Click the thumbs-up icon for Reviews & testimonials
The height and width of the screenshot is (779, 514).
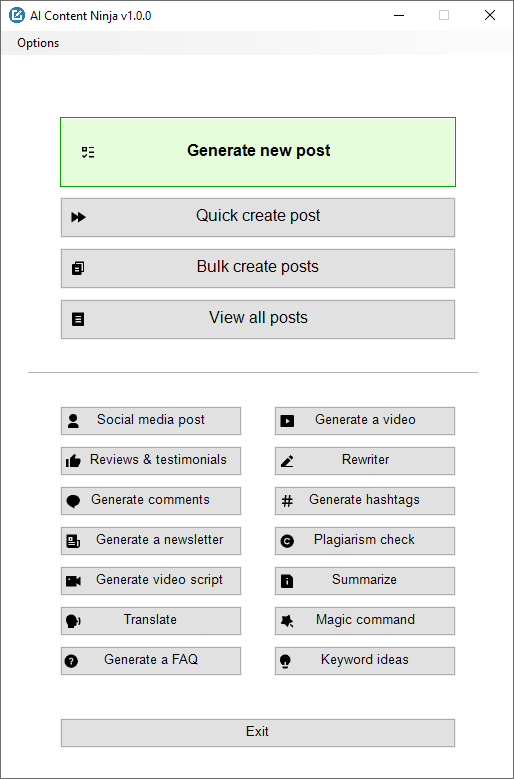(x=73, y=461)
